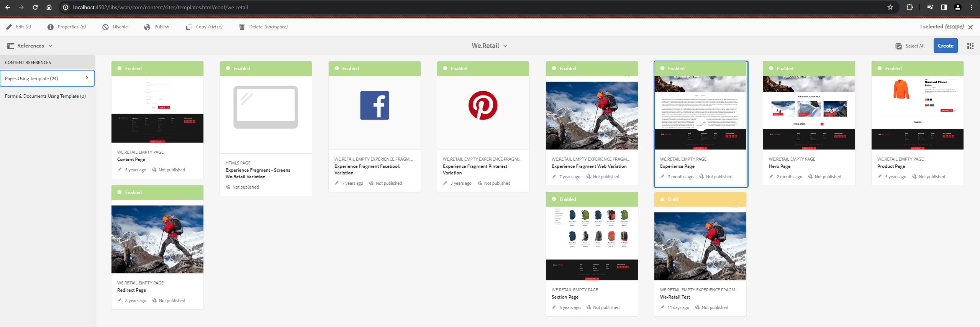Click the Draft status bar on We-Retail Test card
The width and height of the screenshot is (980, 327).
[x=700, y=199]
